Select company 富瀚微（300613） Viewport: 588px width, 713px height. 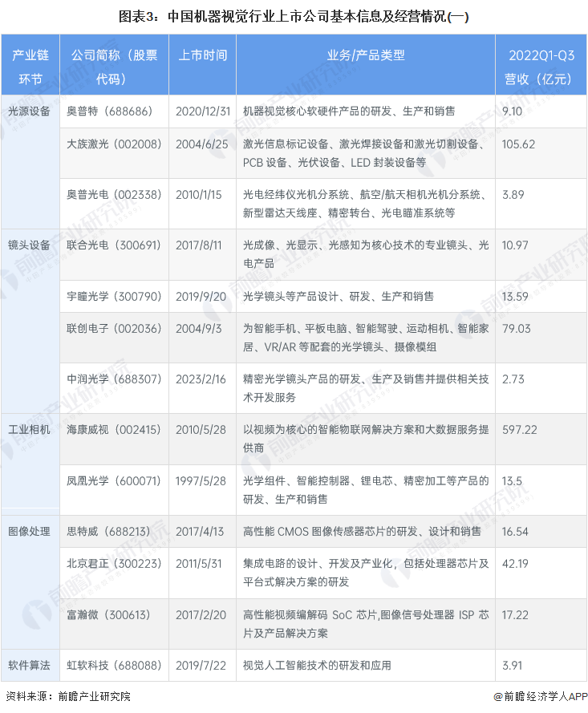point(108,615)
